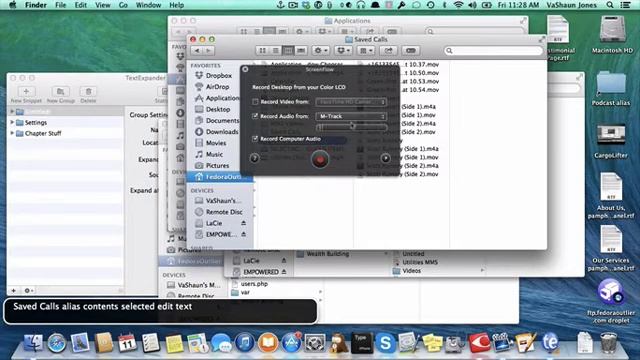The image size is (640, 360).
Task: Select FedoraOutlier home in Saved Calls sidebar
Action: 220,177
